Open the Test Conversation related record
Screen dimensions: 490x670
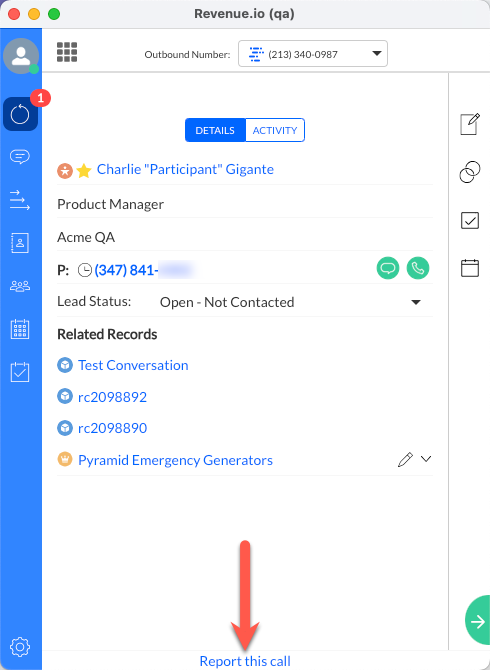click(x=133, y=365)
